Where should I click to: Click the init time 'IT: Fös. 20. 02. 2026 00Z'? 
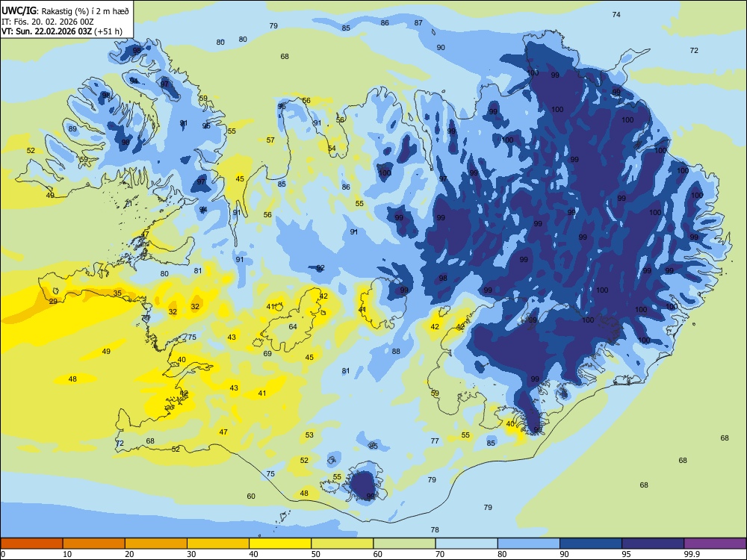coord(48,22)
